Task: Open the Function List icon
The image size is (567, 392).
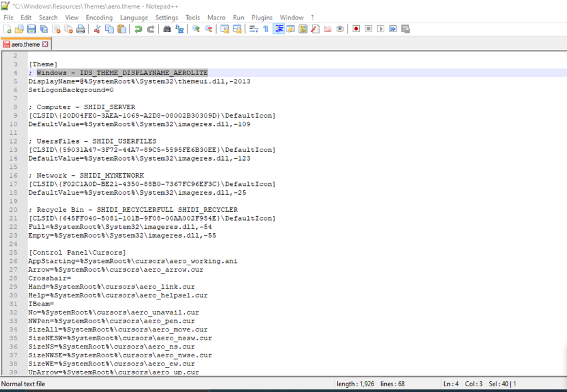Action: (316, 29)
